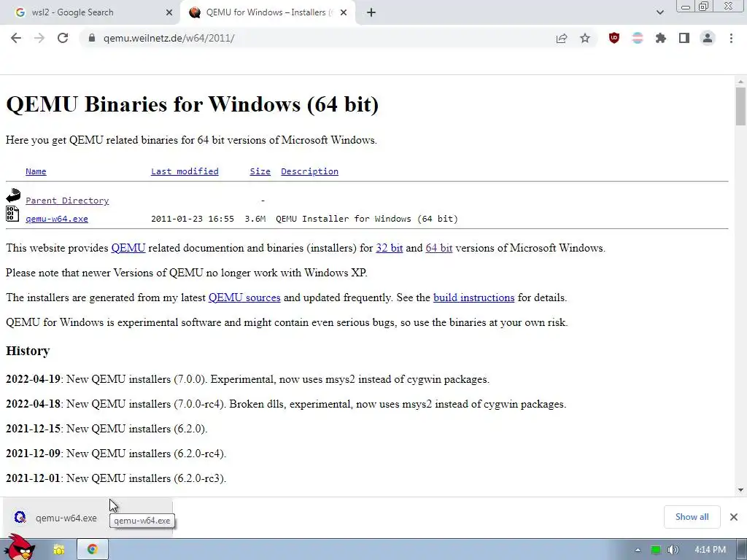Click the 3.6M file size value

(255, 219)
